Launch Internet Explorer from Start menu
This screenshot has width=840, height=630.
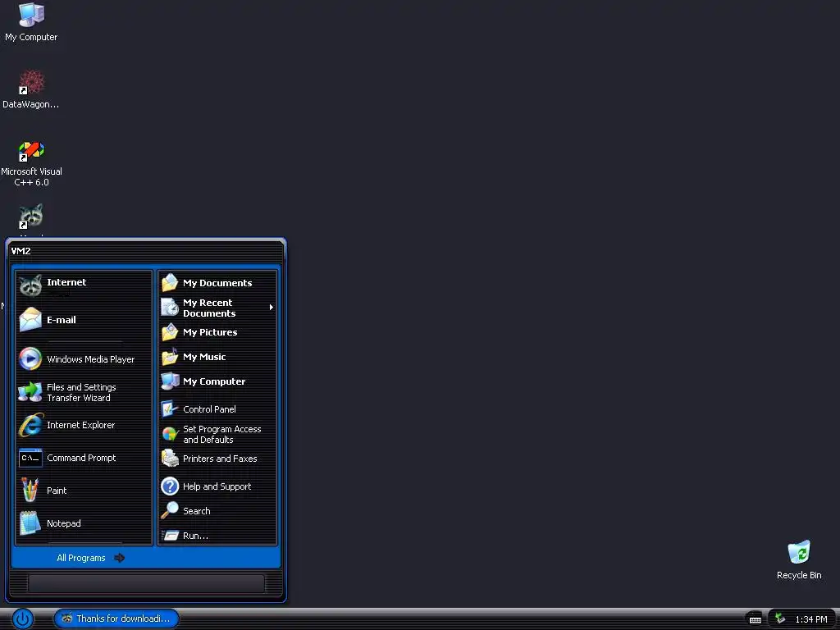84,425
